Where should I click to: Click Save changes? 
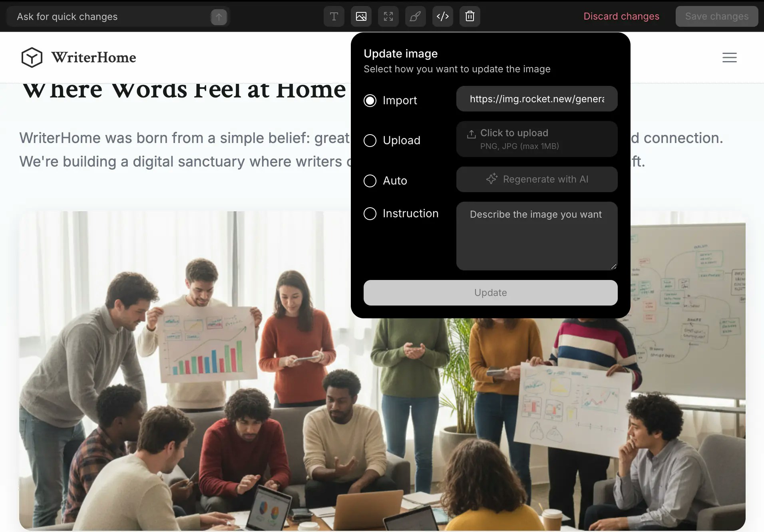coord(716,16)
